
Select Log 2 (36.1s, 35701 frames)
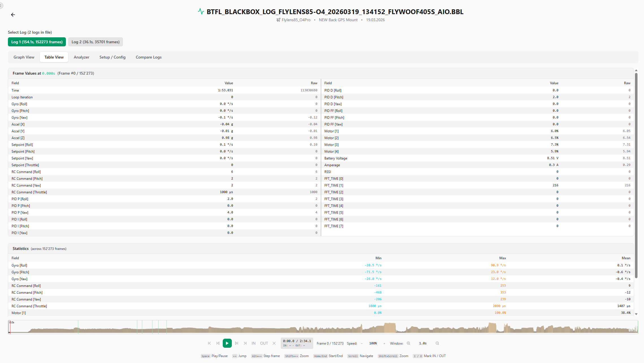95,42
